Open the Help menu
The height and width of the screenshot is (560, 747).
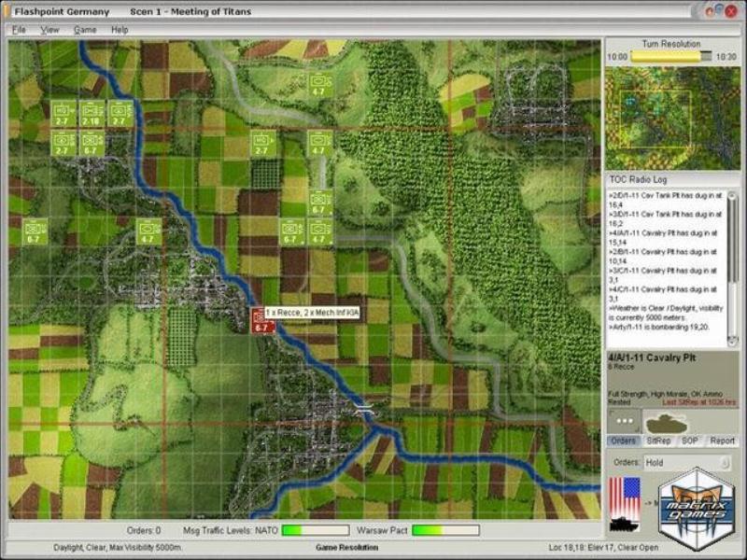pyautogui.click(x=120, y=30)
